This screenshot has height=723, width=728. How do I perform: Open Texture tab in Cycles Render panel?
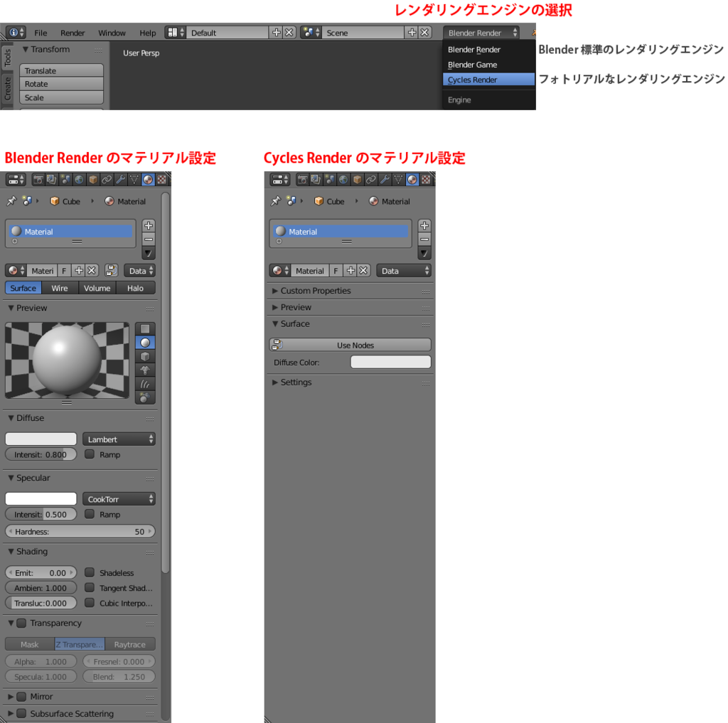pos(426,180)
